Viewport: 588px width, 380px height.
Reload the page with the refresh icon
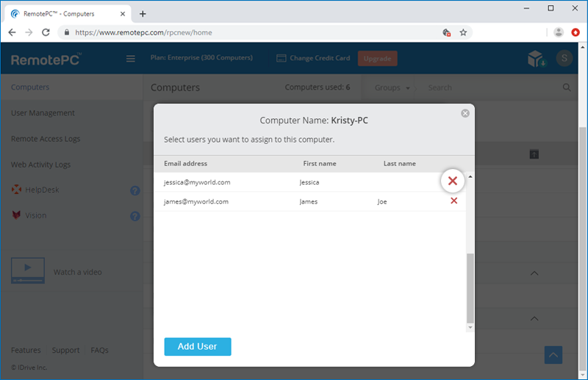tap(46, 32)
